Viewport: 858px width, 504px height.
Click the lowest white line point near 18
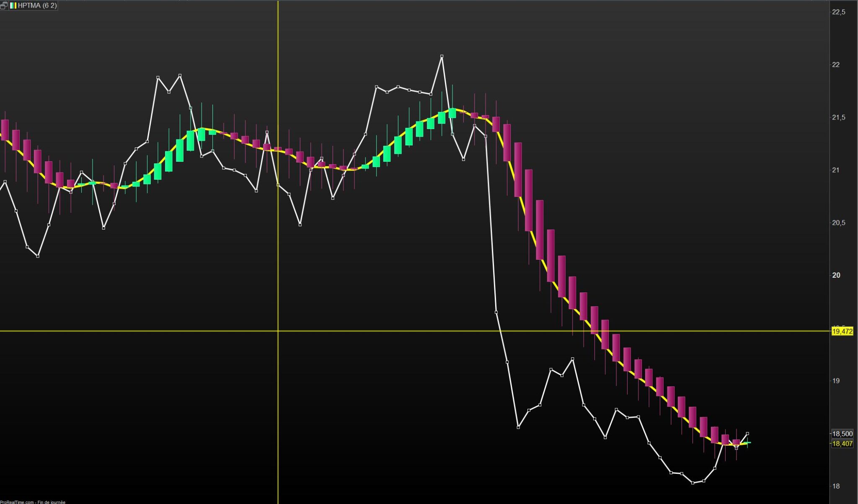[693, 483]
